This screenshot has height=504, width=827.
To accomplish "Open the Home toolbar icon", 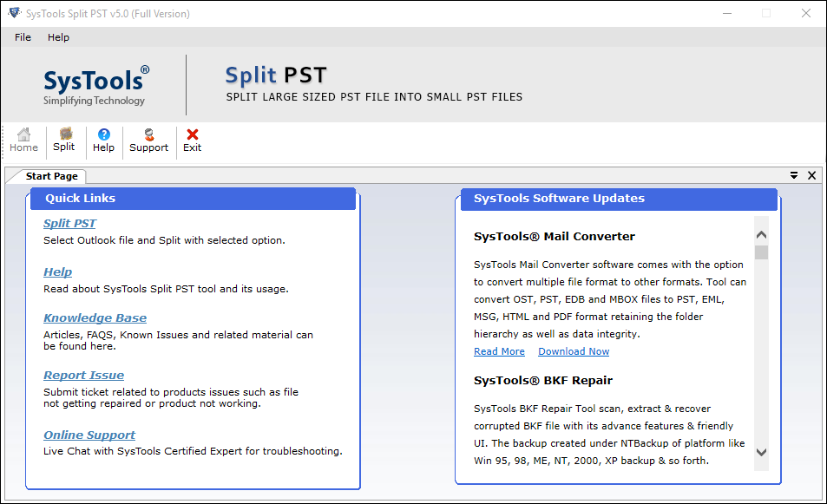I will pos(23,141).
